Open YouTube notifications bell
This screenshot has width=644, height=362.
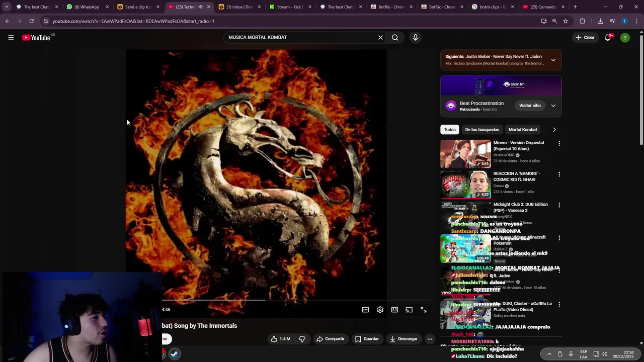point(608,37)
